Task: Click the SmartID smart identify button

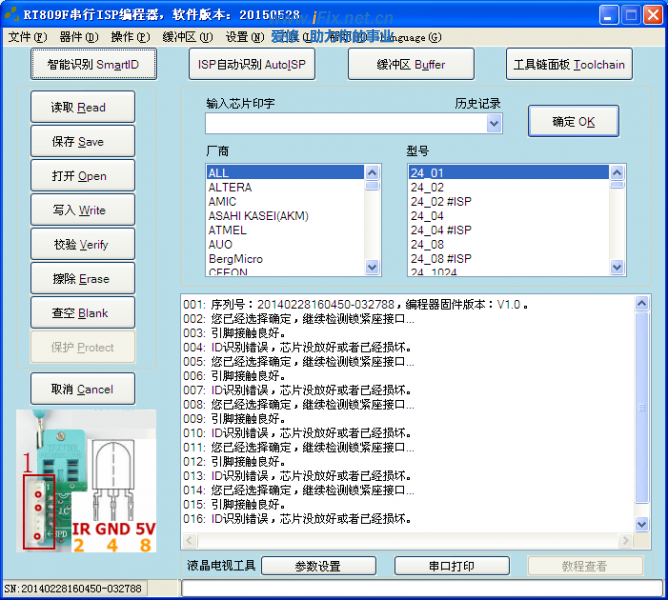Action: 93,65
